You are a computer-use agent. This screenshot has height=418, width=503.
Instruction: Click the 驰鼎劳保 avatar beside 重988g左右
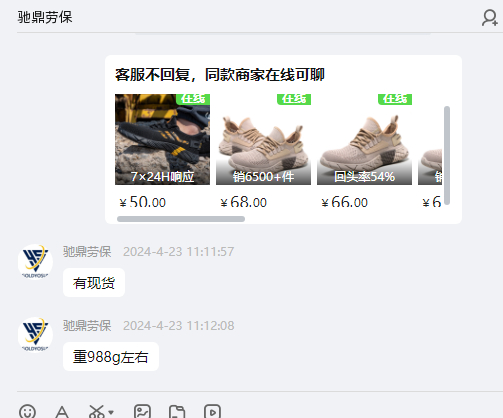35,335
